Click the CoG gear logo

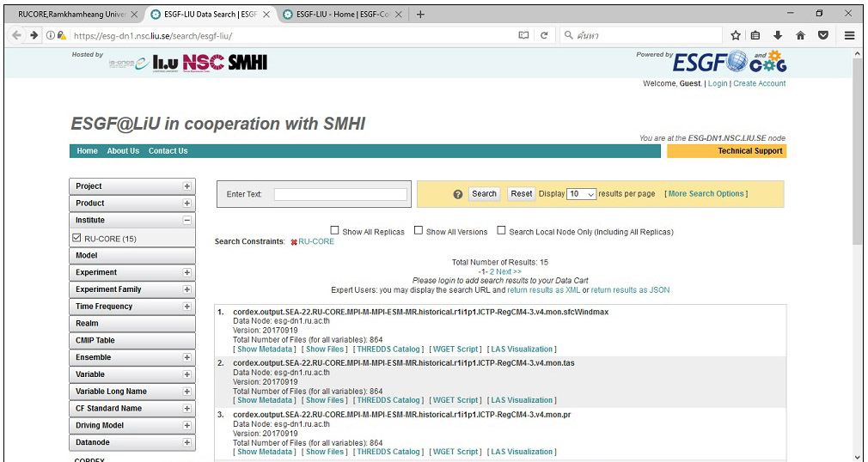click(x=768, y=62)
